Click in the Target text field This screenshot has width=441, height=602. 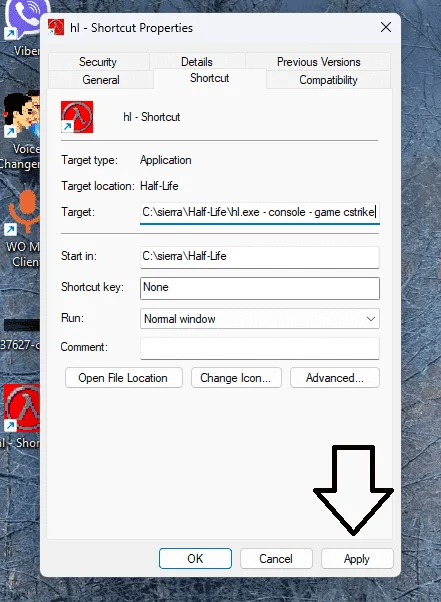[x=260, y=213]
